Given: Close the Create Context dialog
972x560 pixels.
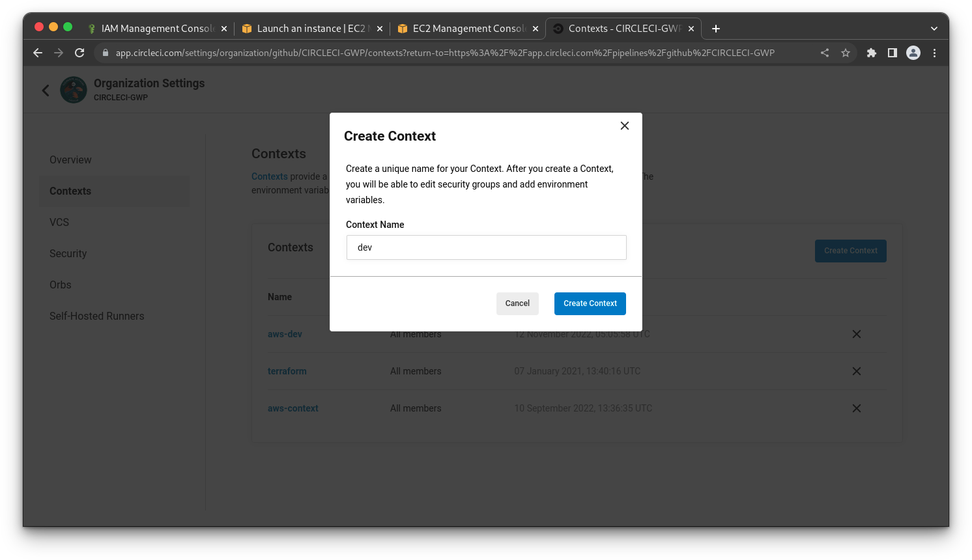Looking at the screenshot, I should pos(624,125).
